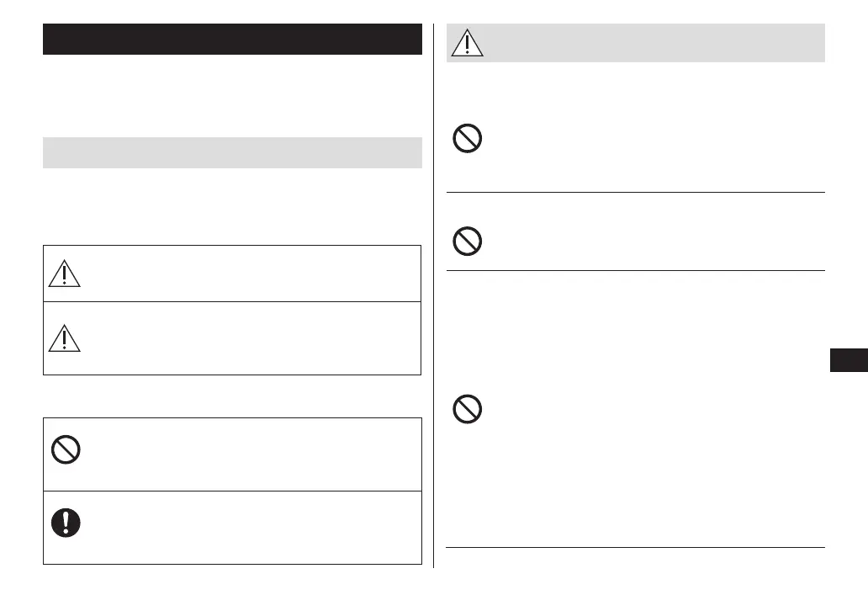Image resolution: width=868 pixels, height=611 pixels.
Task: Click the prohibition circle icon in left box
Action: click(x=65, y=451)
